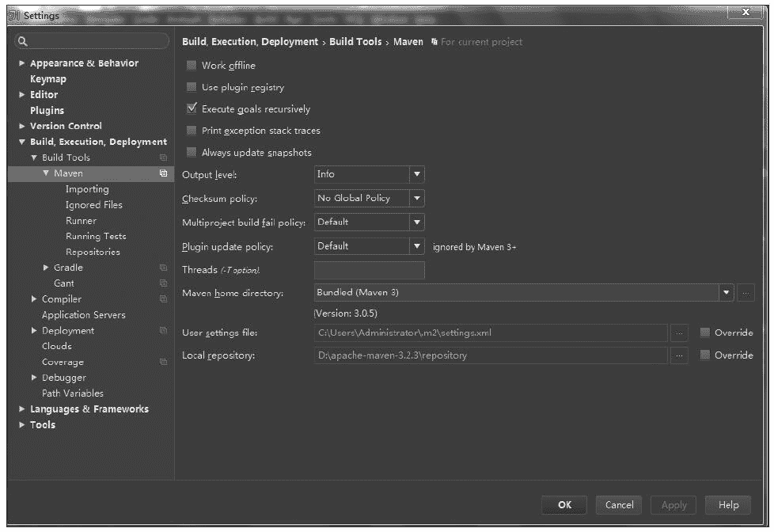
Task: Uncheck Execute goals recursively
Action: 192,108
